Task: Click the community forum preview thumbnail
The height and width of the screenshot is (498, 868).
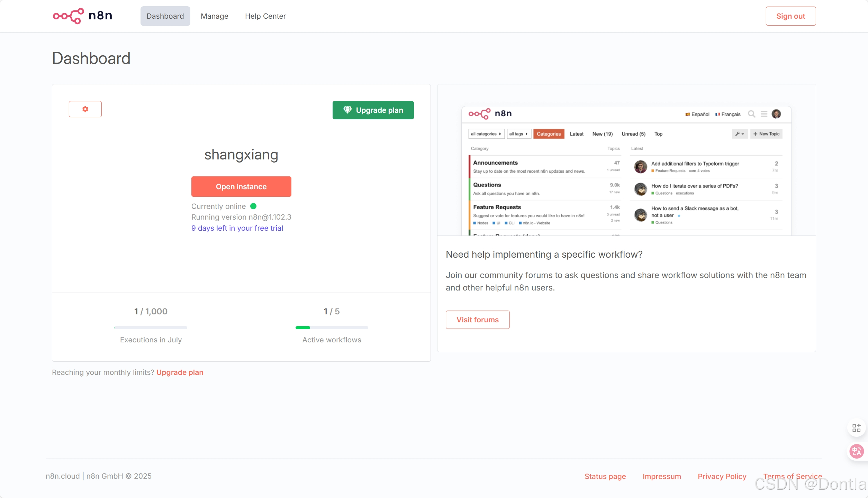Action: [x=626, y=170]
